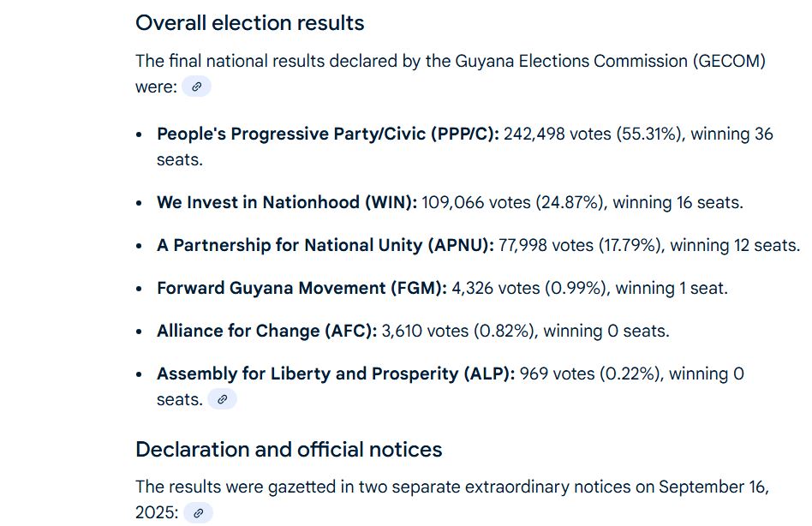Click the "77,998 votes (17.79%)" figure
This screenshot has width=812, height=526.
click(580, 245)
